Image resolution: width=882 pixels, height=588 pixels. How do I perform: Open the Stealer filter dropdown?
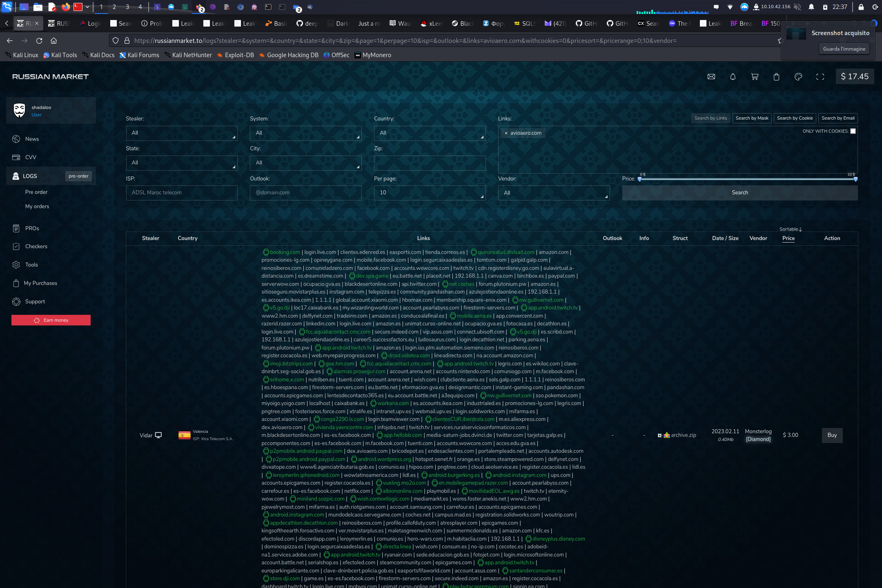click(x=182, y=133)
